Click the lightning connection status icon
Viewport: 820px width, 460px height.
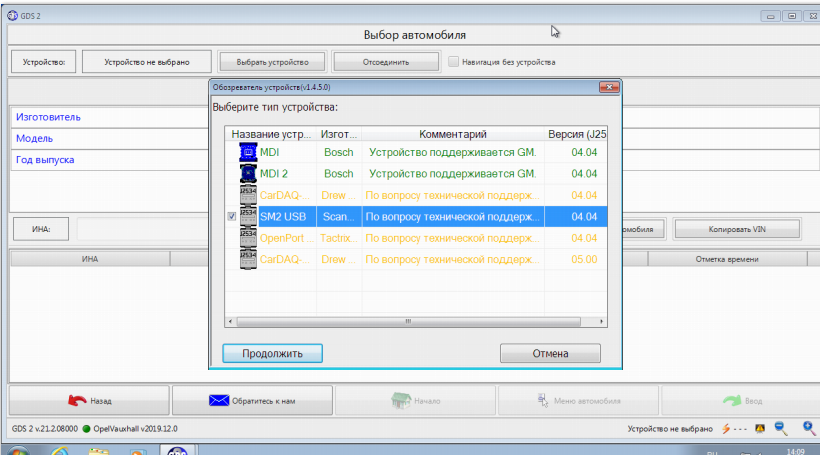pyautogui.click(x=726, y=429)
